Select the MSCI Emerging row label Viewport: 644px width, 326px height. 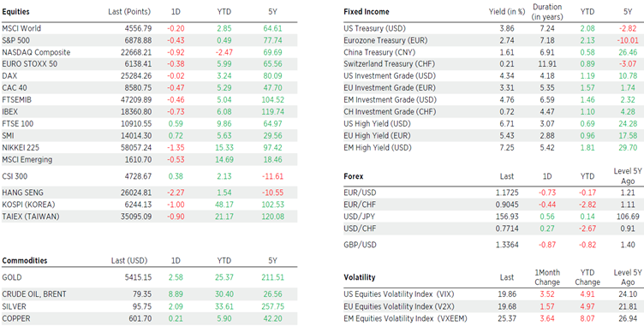27,160
